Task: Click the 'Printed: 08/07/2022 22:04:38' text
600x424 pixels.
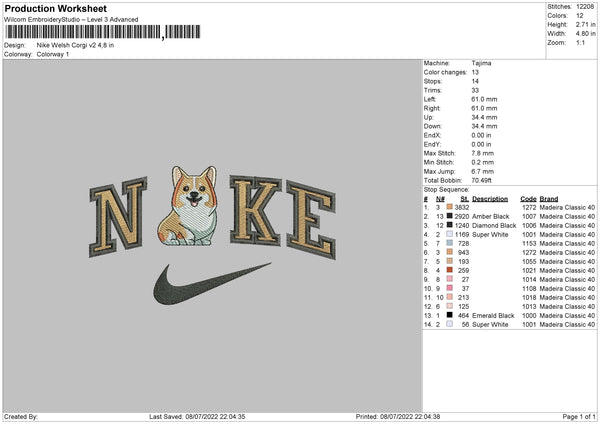Action: click(x=398, y=416)
